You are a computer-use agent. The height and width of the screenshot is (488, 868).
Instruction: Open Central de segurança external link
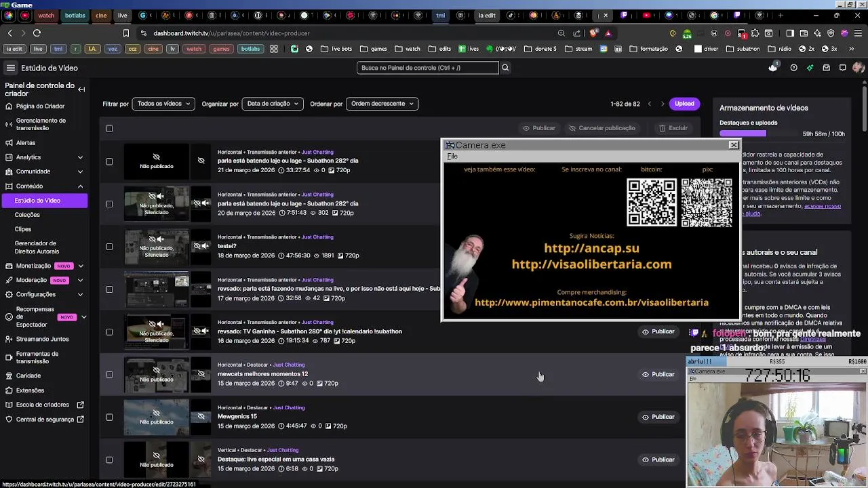pyautogui.click(x=45, y=420)
